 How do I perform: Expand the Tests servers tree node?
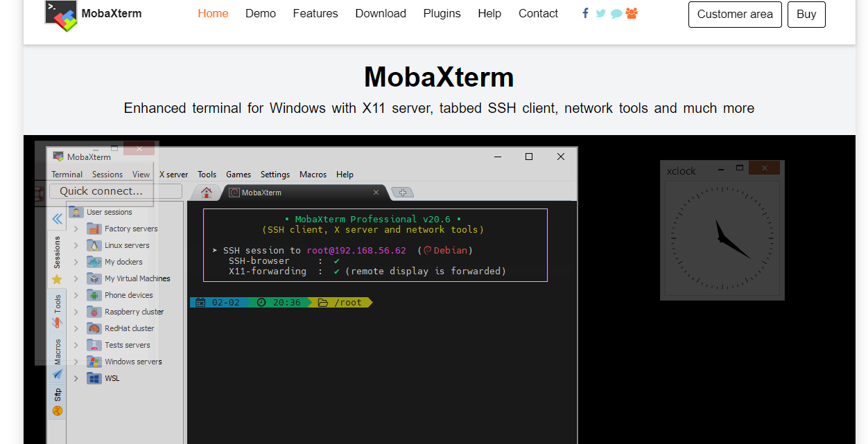tap(76, 345)
